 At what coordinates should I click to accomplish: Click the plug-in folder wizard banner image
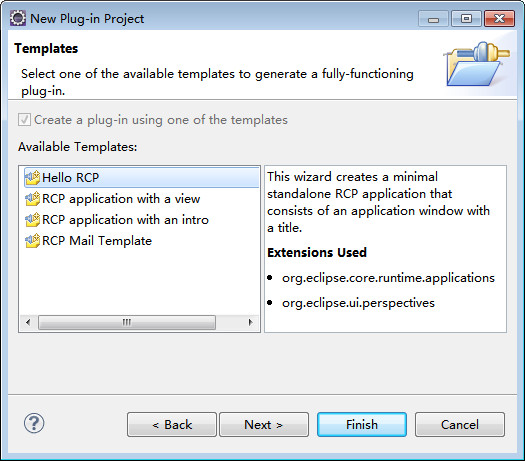477,64
